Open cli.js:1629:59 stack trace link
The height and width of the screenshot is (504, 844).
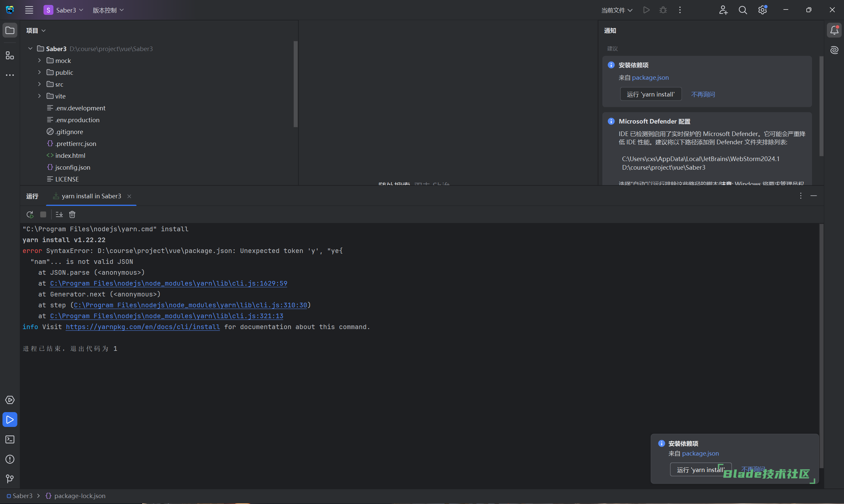pyautogui.click(x=168, y=283)
